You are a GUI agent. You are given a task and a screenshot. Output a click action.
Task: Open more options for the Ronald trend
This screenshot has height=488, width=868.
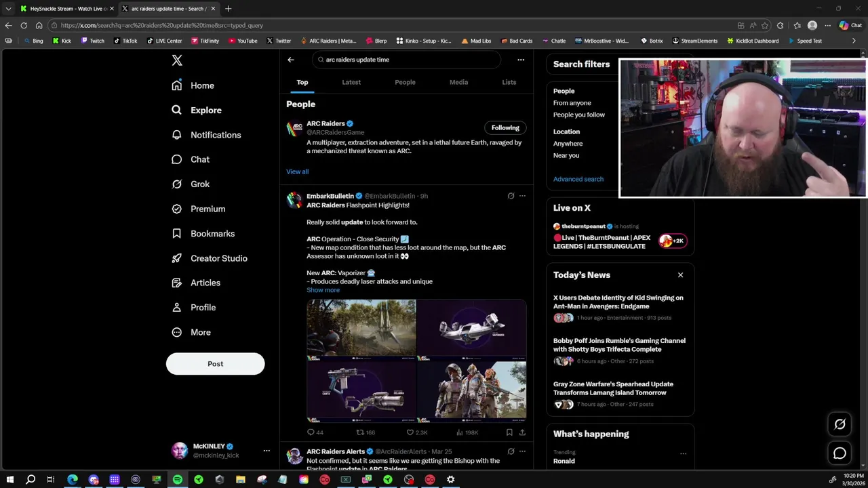pos(683,453)
